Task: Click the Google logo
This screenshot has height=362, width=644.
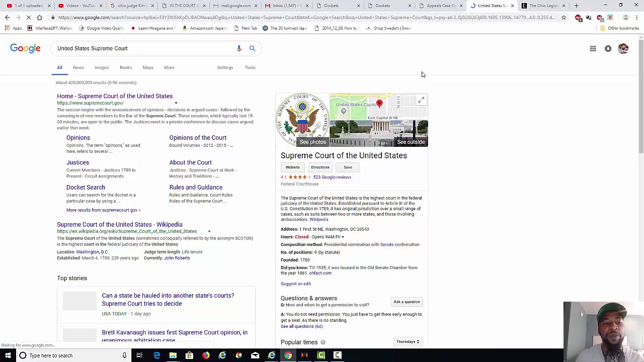Action: (25, 48)
